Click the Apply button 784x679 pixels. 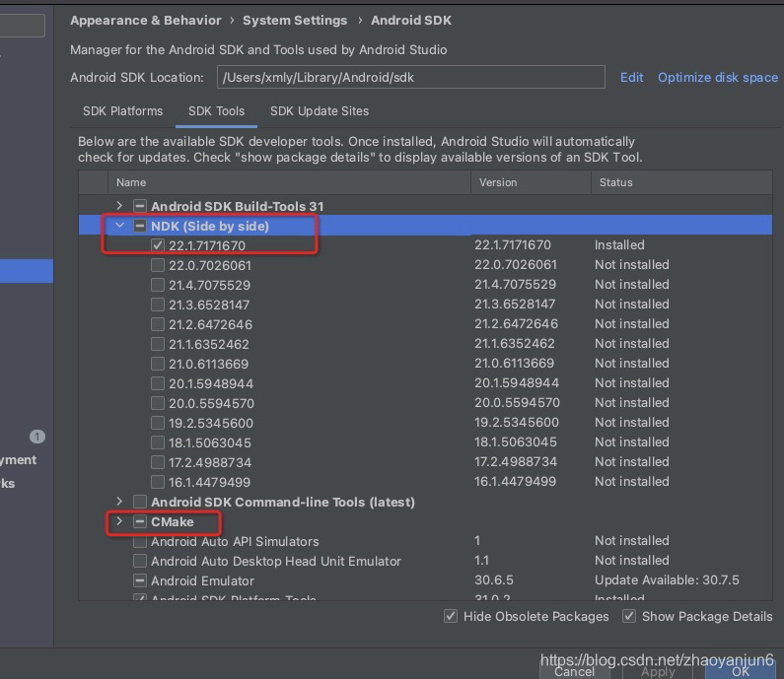point(658,671)
